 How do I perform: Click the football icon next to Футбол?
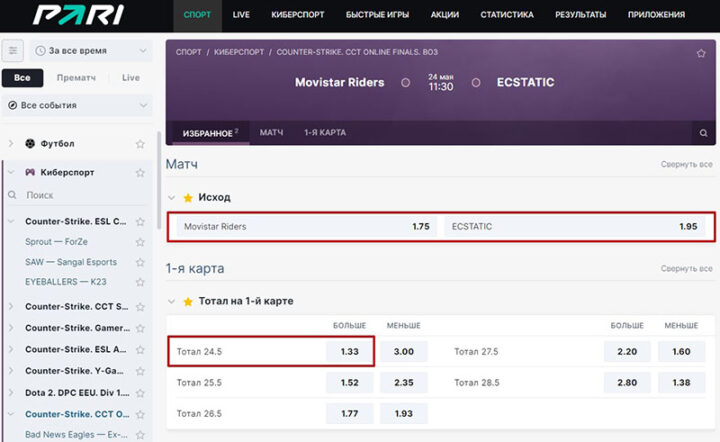pos(30,144)
